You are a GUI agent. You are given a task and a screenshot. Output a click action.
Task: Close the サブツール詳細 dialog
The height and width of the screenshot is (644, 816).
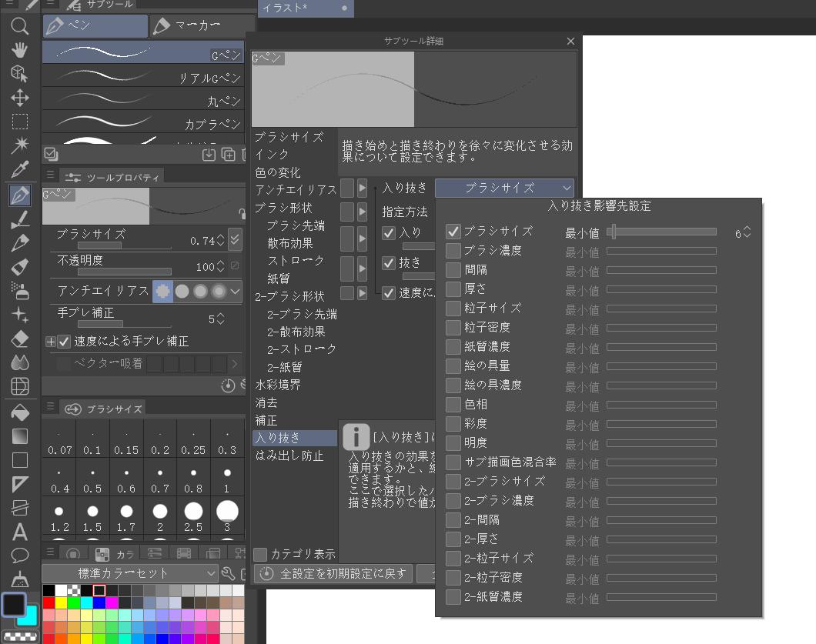point(571,41)
